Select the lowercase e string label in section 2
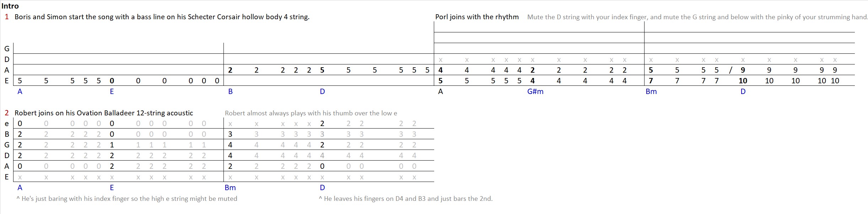Image resolution: width=868 pixels, height=214 pixels. (x=7, y=124)
